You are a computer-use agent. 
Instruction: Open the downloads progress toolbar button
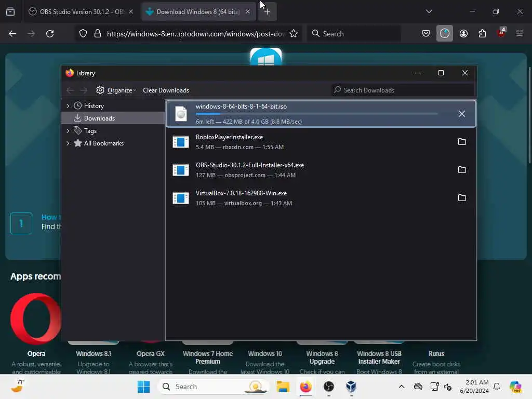point(445,34)
